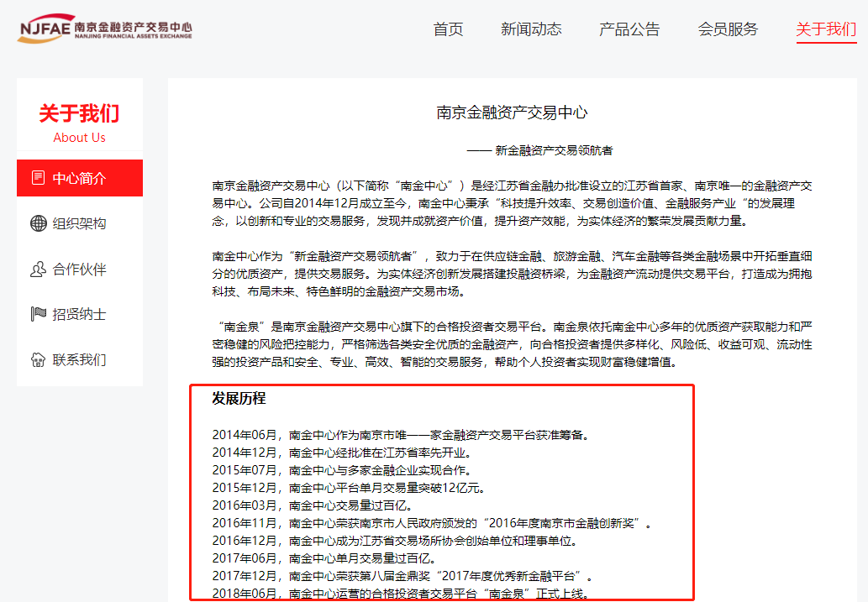Click the 2014年12月 timeline entry
Image resolution: width=868 pixels, height=602 pixels.
pos(343,453)
